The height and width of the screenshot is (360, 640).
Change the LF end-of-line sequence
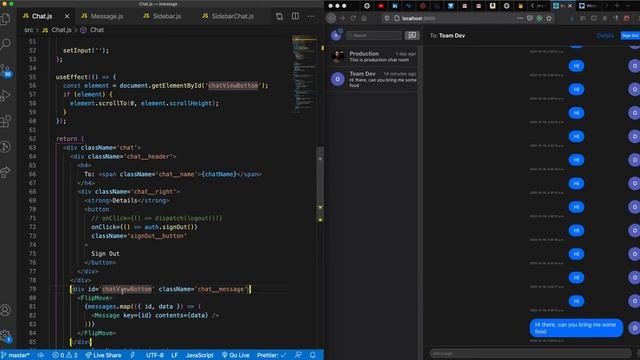click(x=174, y=355)
